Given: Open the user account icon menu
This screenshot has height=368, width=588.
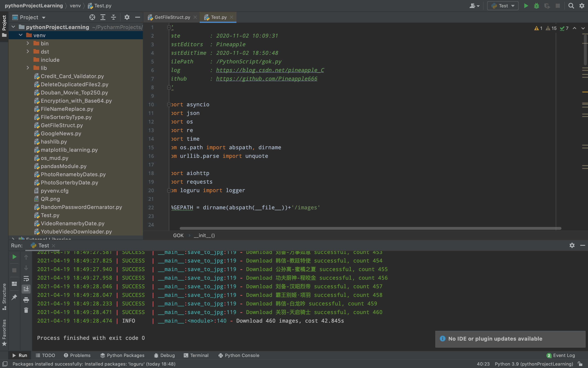Looking at the screenshot, I should 474,6.
